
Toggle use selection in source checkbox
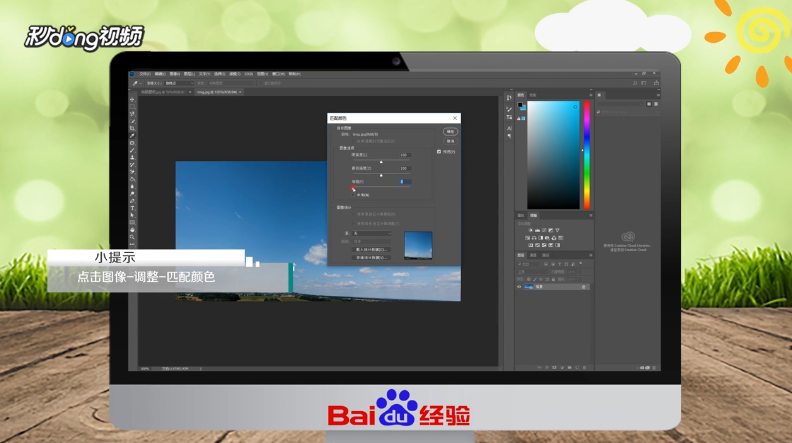coord(353,214)
